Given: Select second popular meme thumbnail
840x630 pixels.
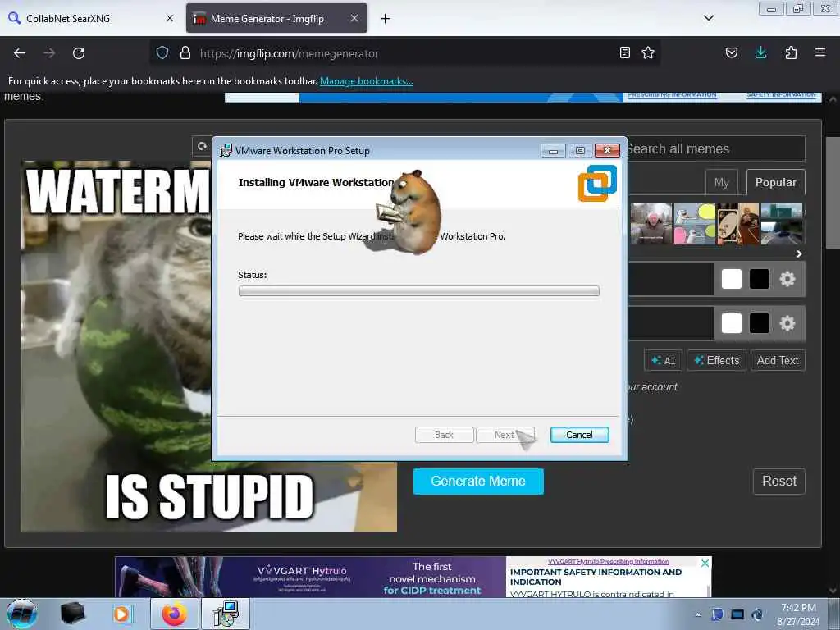Looking at the screenshot, I should pyautogui.click(x=695, y=224).
